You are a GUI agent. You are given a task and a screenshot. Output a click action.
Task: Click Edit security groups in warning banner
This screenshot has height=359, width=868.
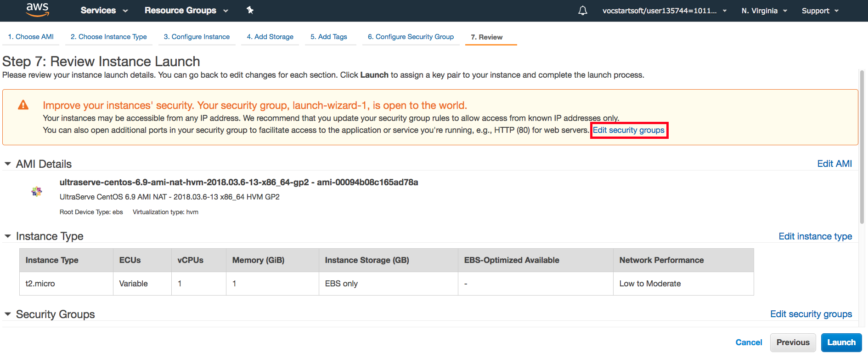[628, 130]
